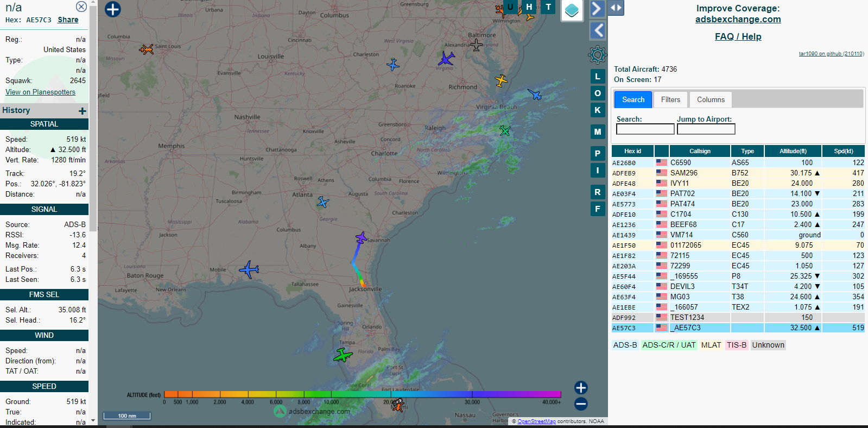Switch to the Search tab
This screenshot has height=428, width=868.
coord(633,99)
